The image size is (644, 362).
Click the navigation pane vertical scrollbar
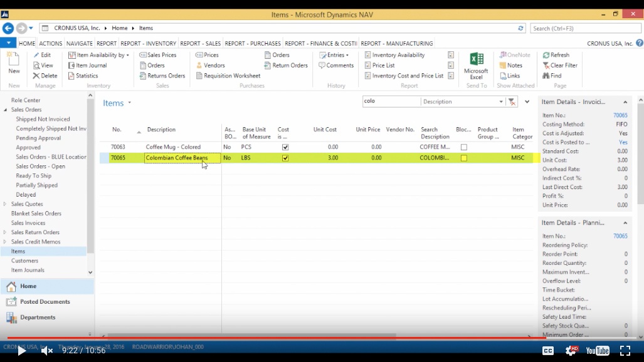(x=90, y=175)
